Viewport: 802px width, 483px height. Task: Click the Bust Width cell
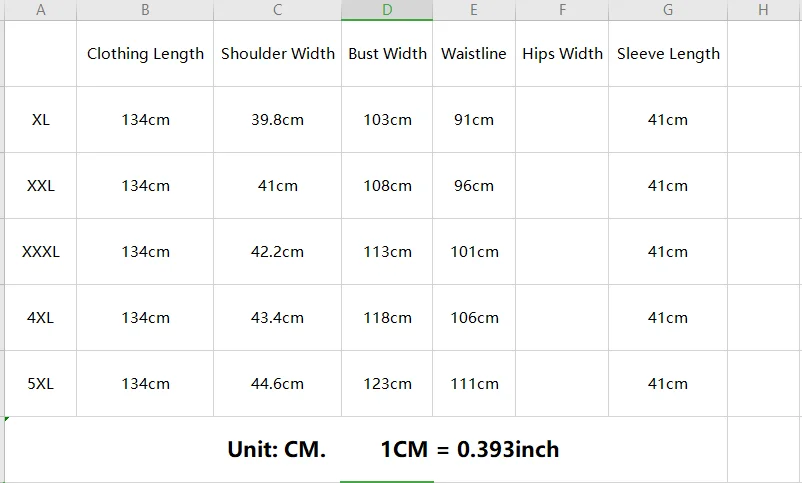(x=387, y=54)
